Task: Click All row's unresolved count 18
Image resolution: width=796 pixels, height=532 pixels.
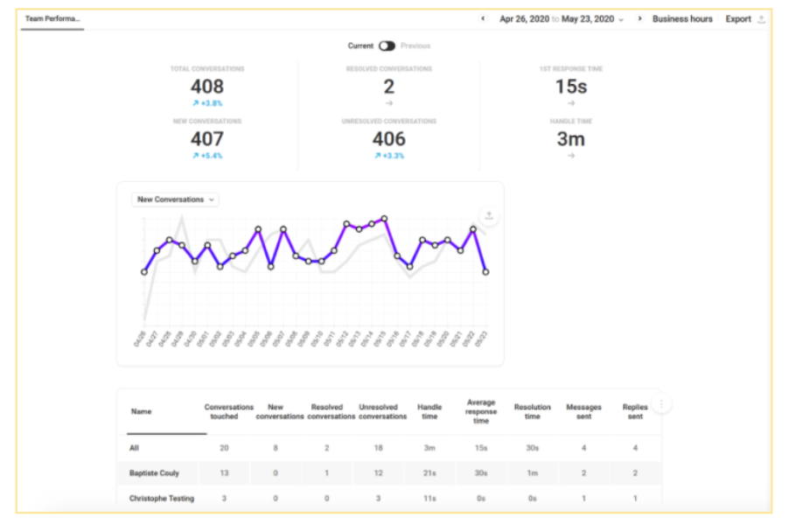Action: click(378, 448)
